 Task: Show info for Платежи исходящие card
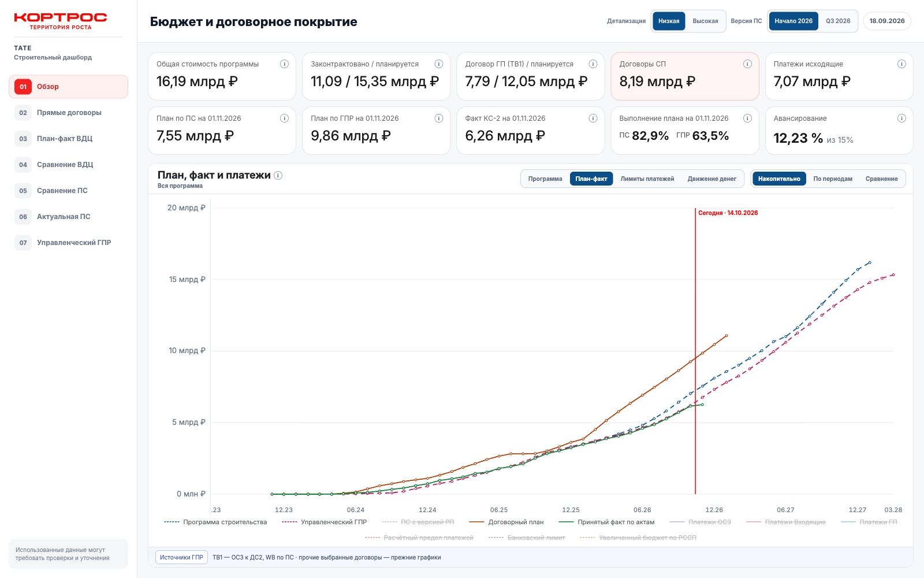pyautogui.click(x=901, y=64)
